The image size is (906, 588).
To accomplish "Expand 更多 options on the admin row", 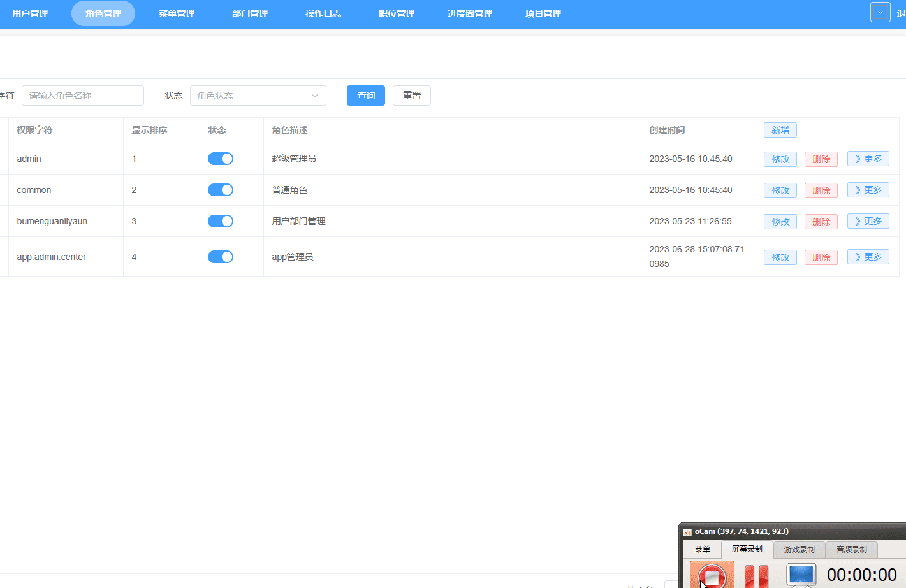I will pos(868,159).
